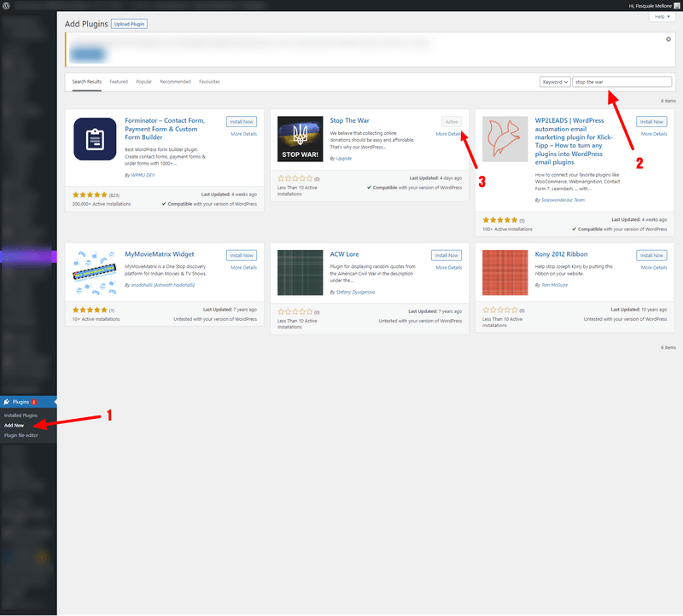Screen dimensions: 683x616
Task: Expand the Help dropdown
Action: (663, 16)
